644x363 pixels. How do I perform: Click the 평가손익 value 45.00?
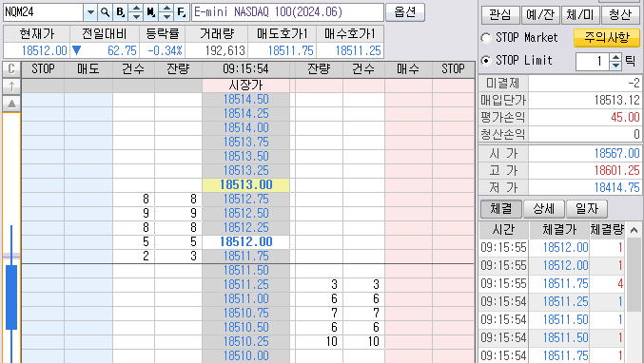[x=625, y=117]
